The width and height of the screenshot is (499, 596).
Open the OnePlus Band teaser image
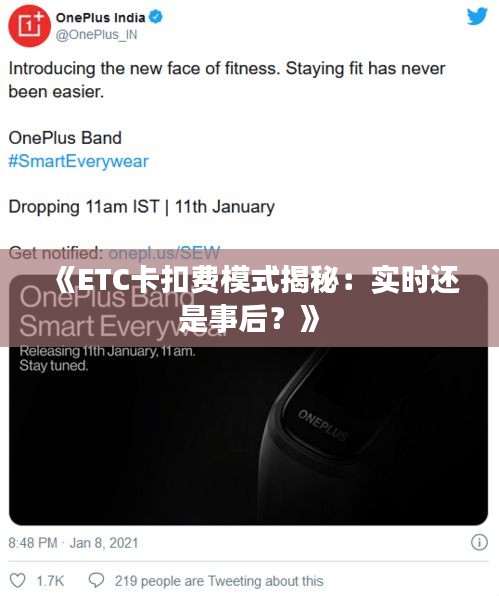248,400
